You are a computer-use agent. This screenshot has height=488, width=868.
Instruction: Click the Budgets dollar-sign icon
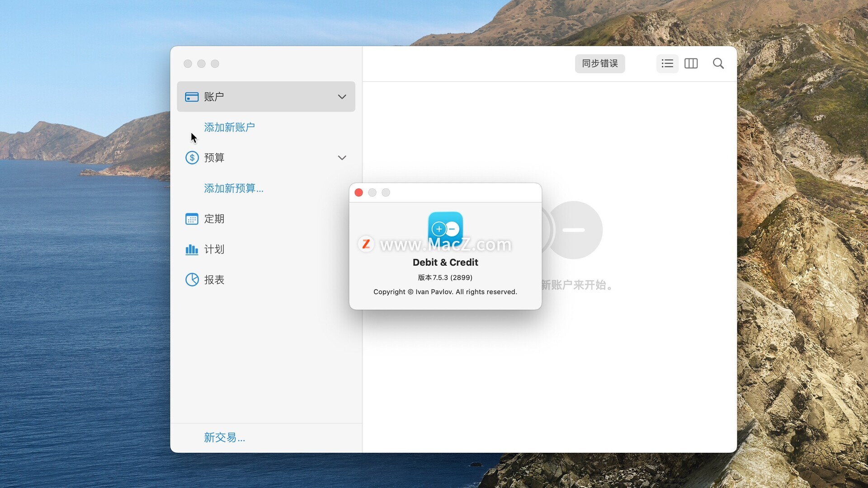tap(192, 158)
